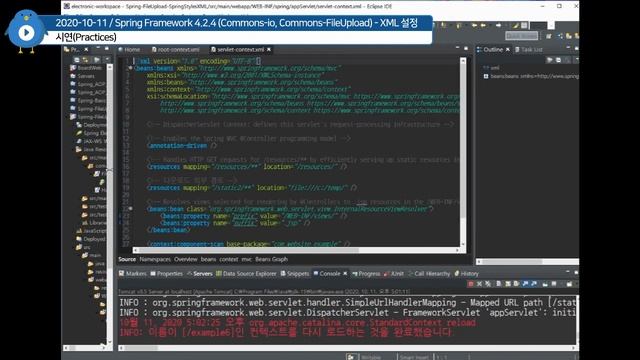The width and height of the screenshot is (640, 360).
Task: Click the green pencil toolbar icon
Action: click(516, 25)
